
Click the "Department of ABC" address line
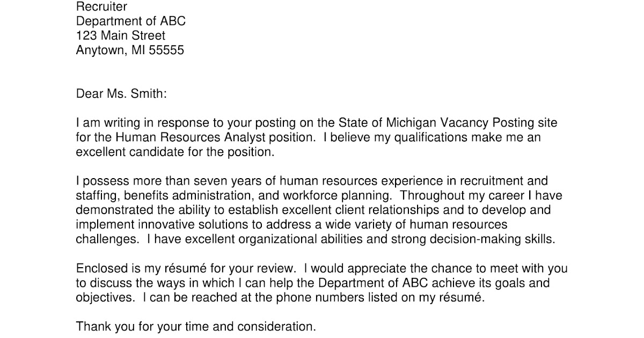pyautogui.click(x=130, y=21)
